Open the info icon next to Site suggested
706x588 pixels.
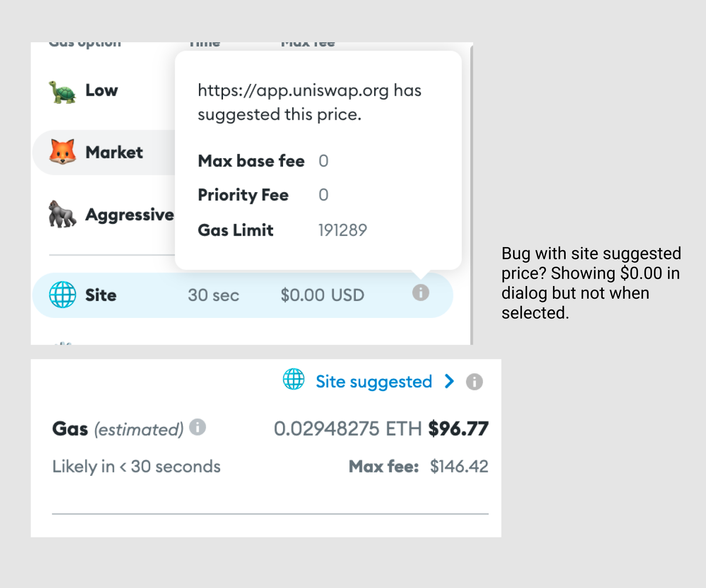[x=474, y=381]
